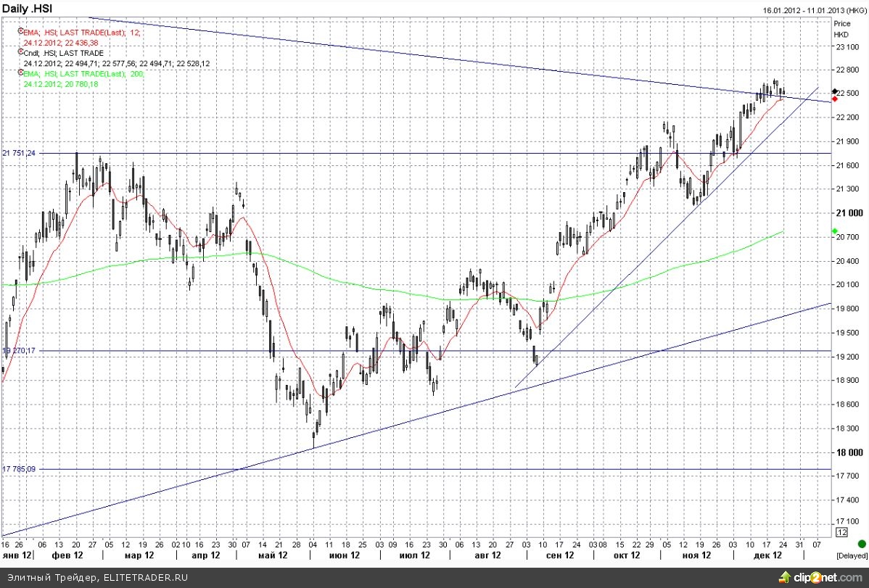This screenshot has height=588, width=869.
Task: Click the green 200-period EMA legend icon
Action: [20, 74]
